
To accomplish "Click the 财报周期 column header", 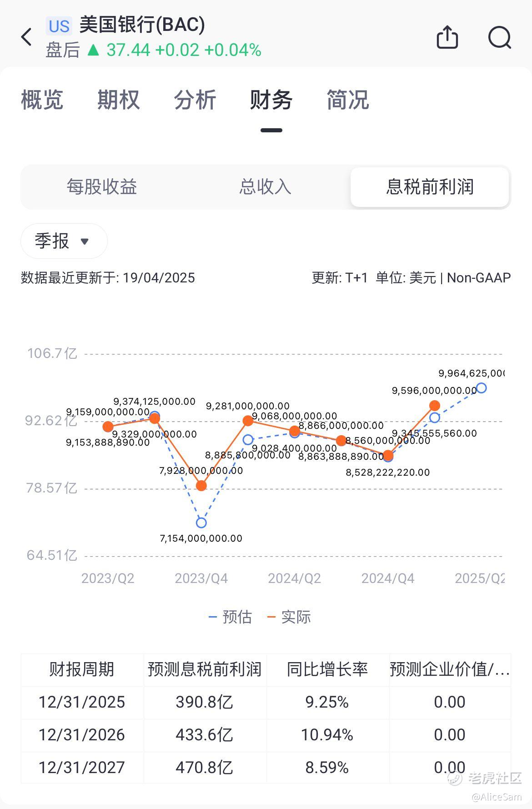I will pyautogui.click(x=82, y=669).
